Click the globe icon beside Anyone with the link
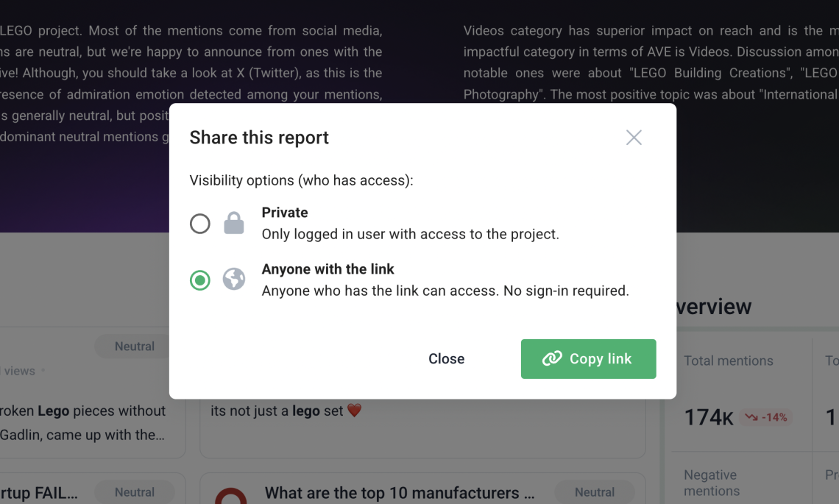The image size is (839, 504). click(x=234, y=280)
